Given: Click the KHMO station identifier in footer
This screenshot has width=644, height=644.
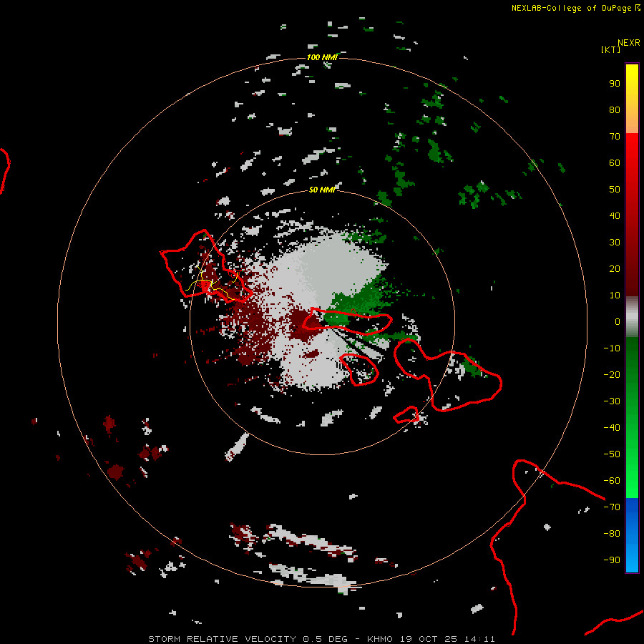Looking at the screenshot, I should 379,639.
